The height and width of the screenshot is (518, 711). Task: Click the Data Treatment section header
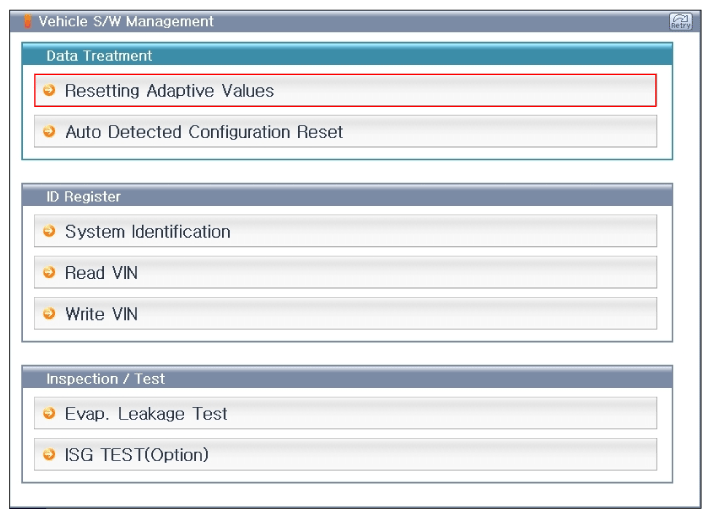coord(99,56)
